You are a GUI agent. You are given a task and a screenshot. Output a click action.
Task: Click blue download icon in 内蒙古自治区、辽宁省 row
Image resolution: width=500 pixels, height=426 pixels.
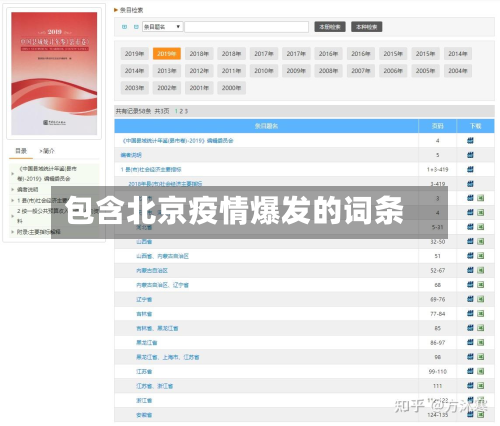pos(470,285)
